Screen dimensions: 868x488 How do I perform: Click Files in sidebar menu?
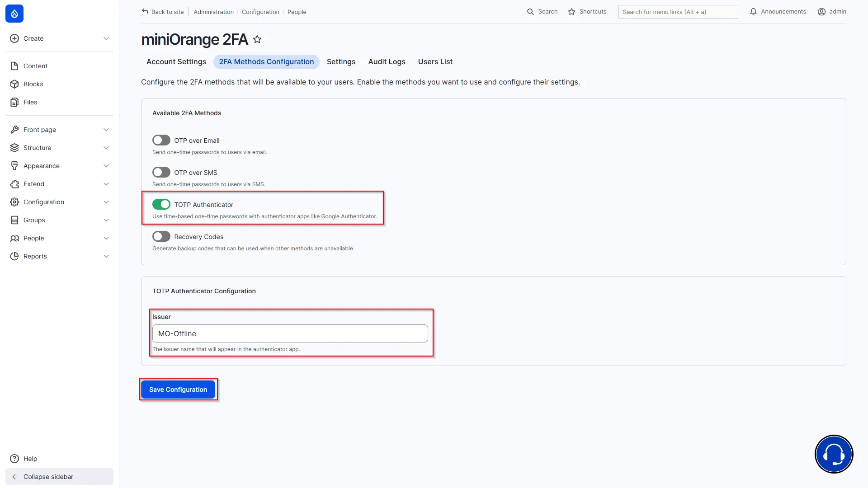tap(30, 102)
